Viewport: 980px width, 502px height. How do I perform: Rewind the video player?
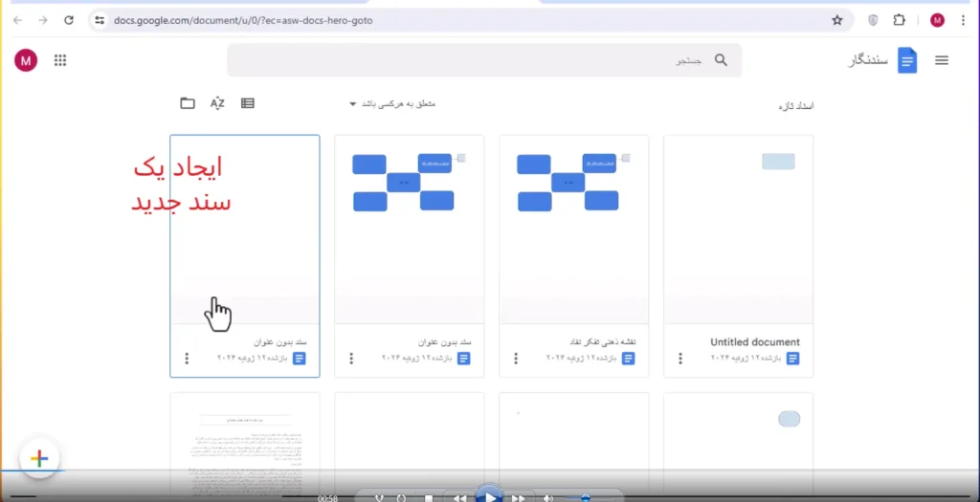(x=459, y=498)
